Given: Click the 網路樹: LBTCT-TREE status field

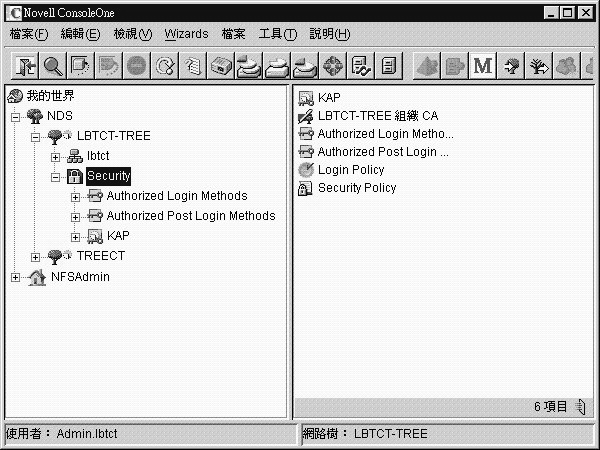Looking at the screenshot, I should 448,434.
